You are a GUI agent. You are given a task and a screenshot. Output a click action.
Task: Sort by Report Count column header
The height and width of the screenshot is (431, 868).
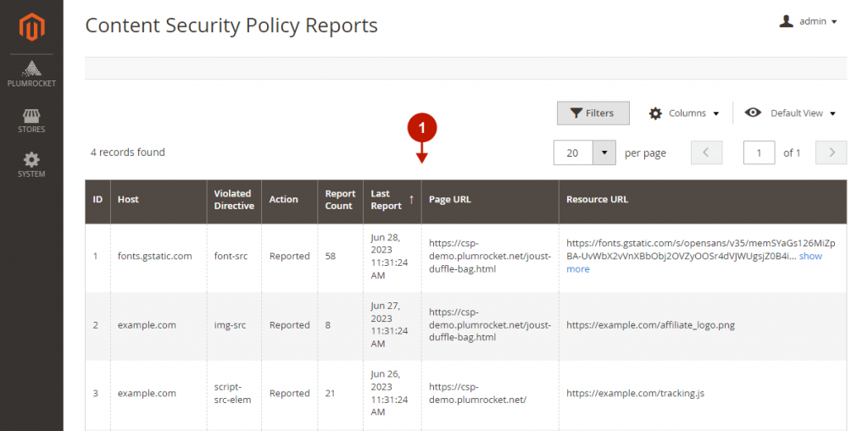[340, 200]
